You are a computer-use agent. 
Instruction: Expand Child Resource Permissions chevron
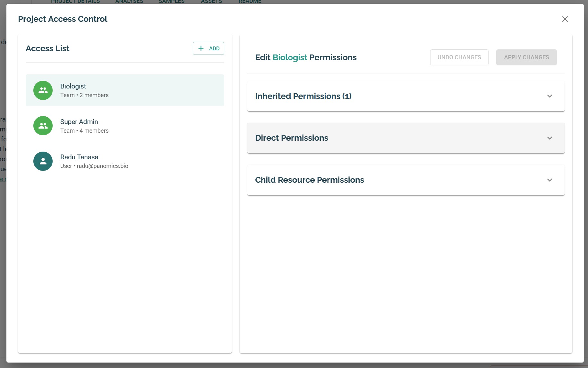550,180
